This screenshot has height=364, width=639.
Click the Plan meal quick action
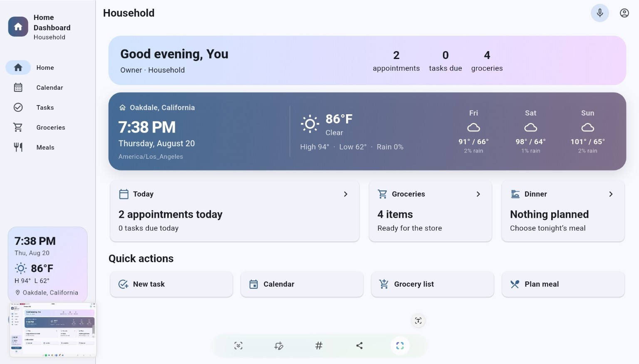point(563,284)
